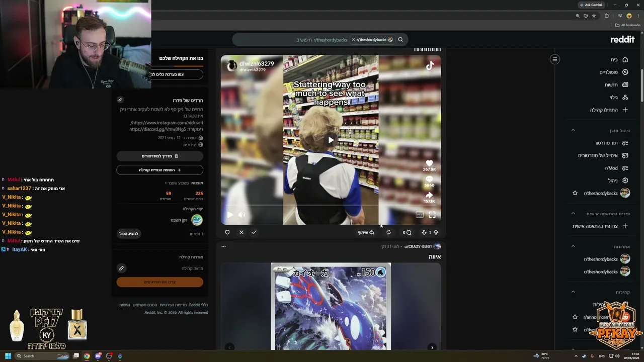
Task: Click the TikTok share arrow icon
Action: [x=429, y=195]
